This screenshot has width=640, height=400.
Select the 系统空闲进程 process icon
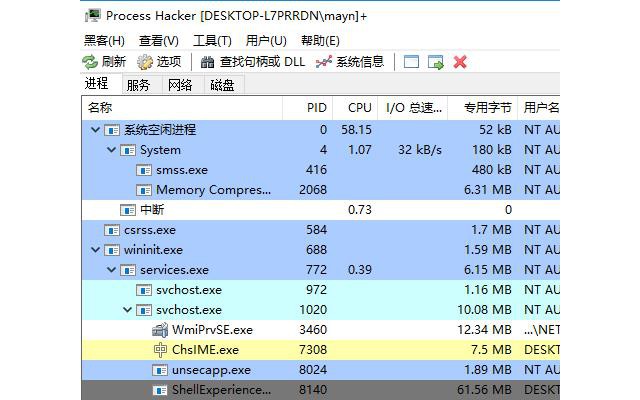(112, 130)
